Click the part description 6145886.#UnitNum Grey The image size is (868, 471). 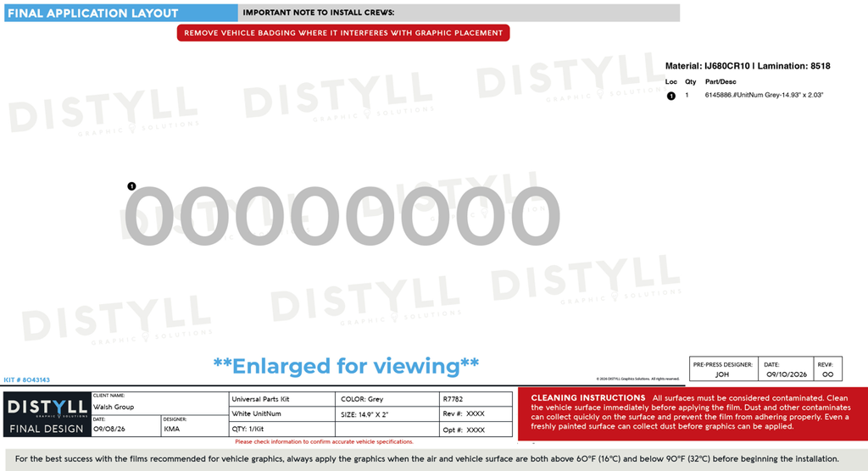[764, 95]
